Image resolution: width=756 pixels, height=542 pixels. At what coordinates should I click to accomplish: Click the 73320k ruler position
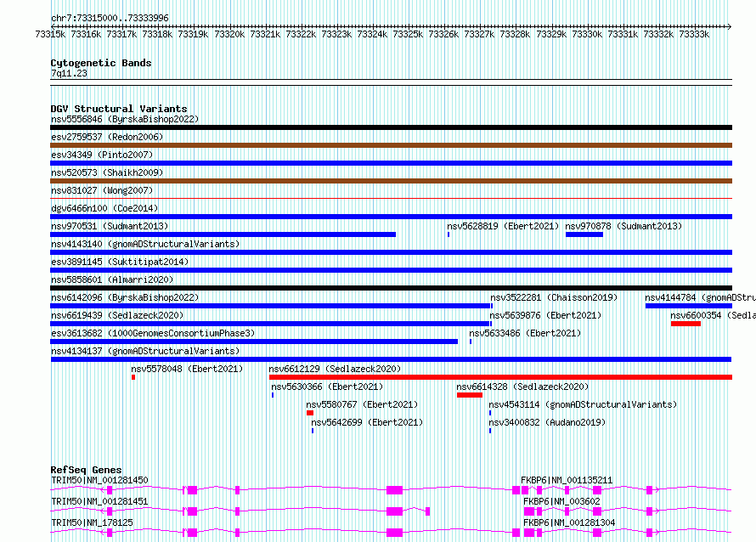(x=229, y=34)
